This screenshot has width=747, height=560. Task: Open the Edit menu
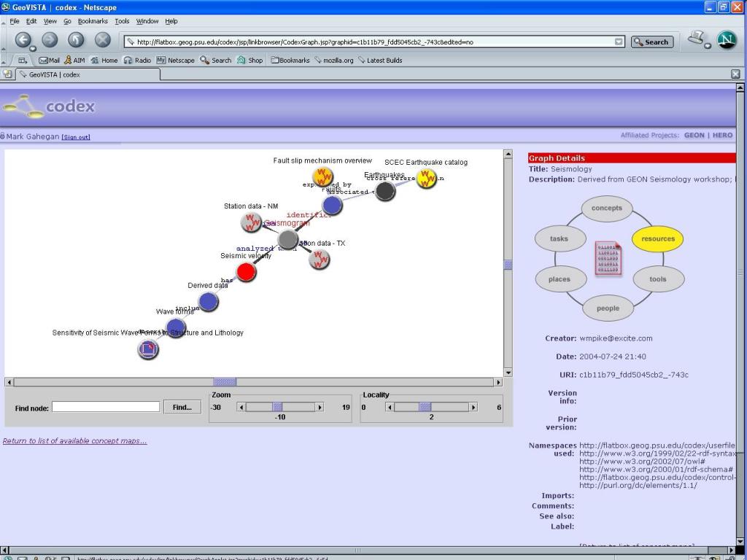[31, 21]
